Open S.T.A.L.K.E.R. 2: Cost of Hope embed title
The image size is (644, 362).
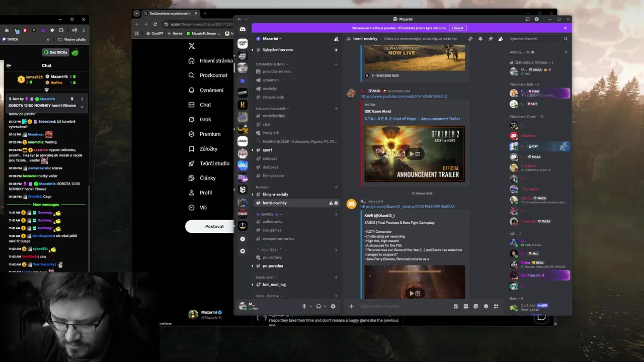coord(412,119)
